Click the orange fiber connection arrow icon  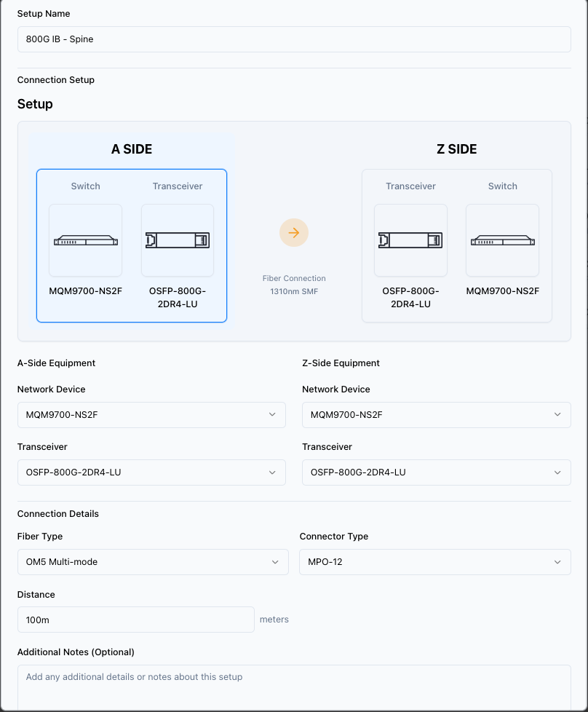pyautogui.click(x=294, y=232)
